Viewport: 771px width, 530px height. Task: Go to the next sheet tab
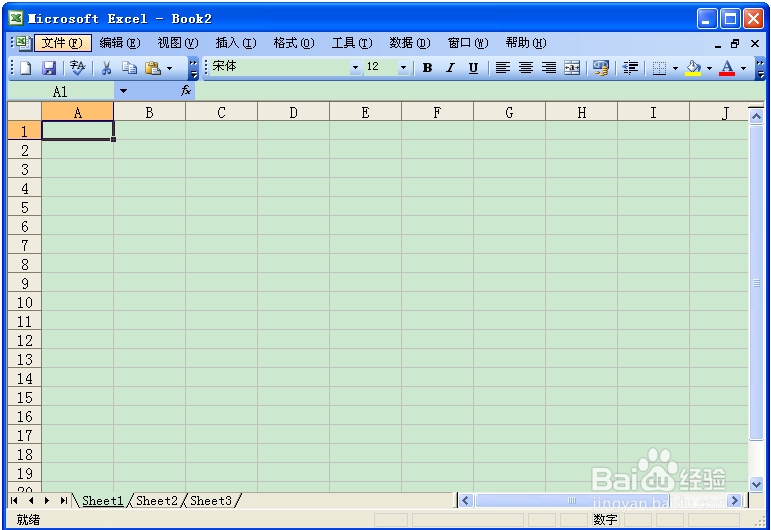[x=47, y=501]
